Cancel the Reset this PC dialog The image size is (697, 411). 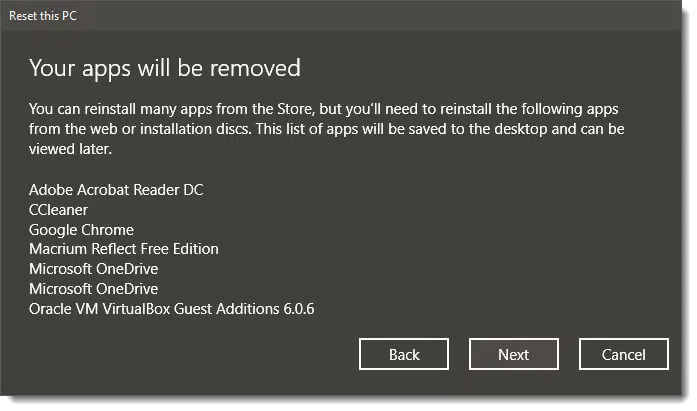click(x=624, y=354)
